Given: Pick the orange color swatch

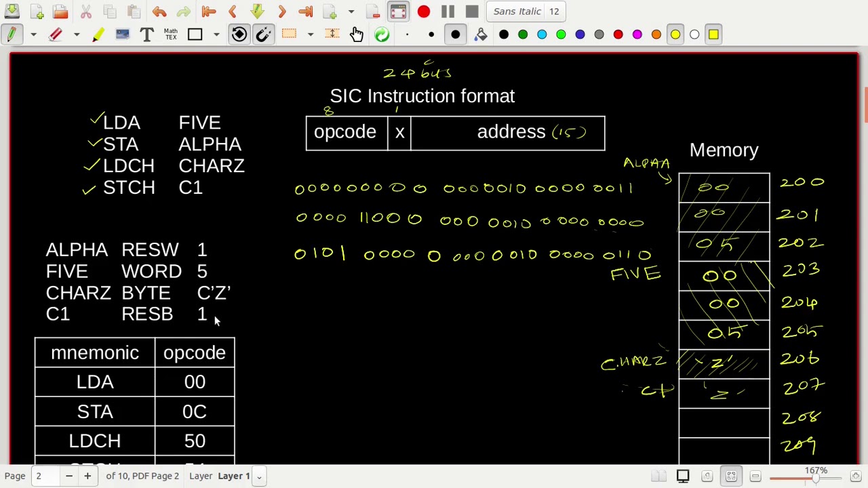Looking at the screenshot, I should point(656,35).
